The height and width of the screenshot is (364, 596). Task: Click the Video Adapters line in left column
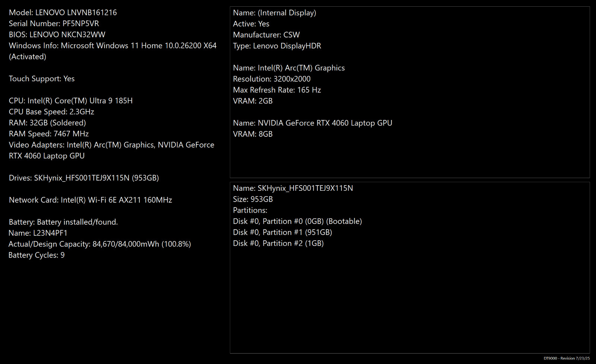[112, 150]
